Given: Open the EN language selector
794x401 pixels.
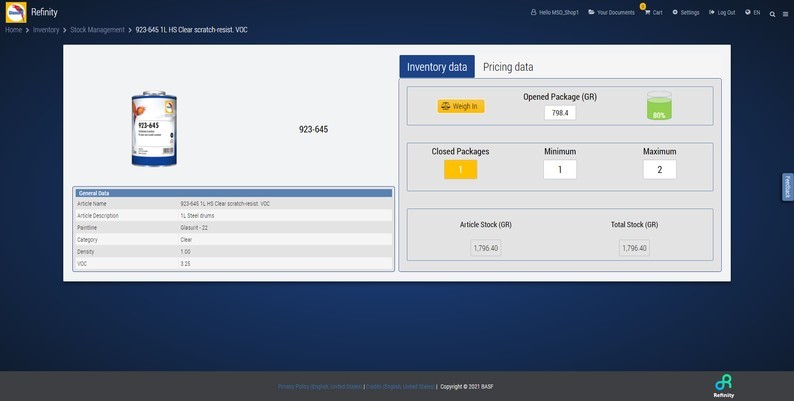Looking at the screenshot, I should (x=752, y=12).
